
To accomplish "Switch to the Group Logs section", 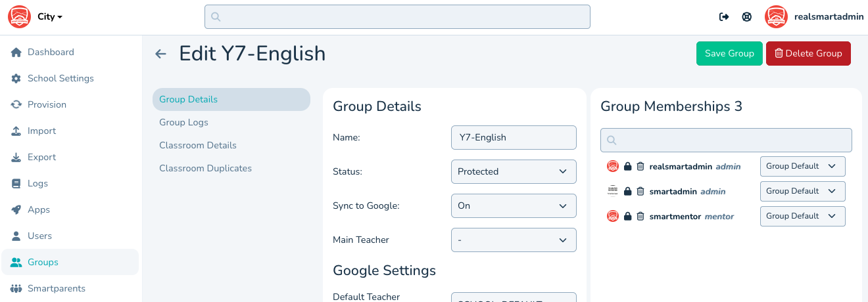I will pos(183,122).
